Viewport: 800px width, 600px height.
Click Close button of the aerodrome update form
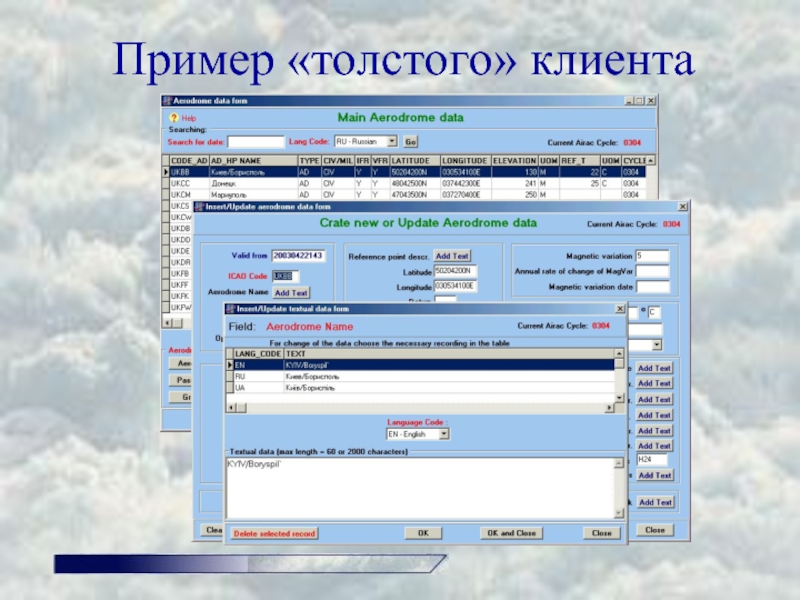655,530
